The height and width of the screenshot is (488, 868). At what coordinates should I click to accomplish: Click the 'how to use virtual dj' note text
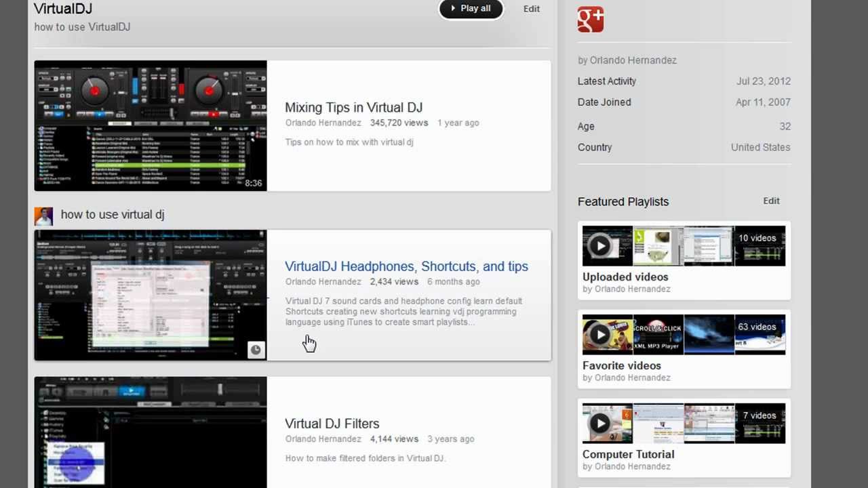pos(113,214)
